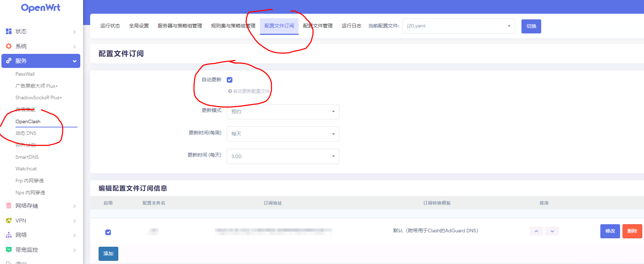Open Nps 内网穿透 in sidebar
This screenshot has height=264, width=644.
click(x=30, y=193)
